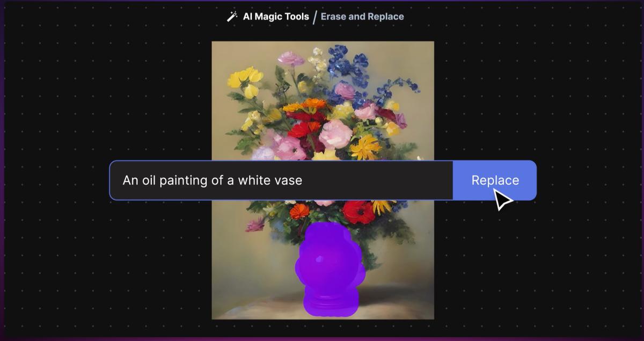Click the orange flower below the prompt bar's left
This screenshot has width=644, height=341.
click(x=299, y=211)
